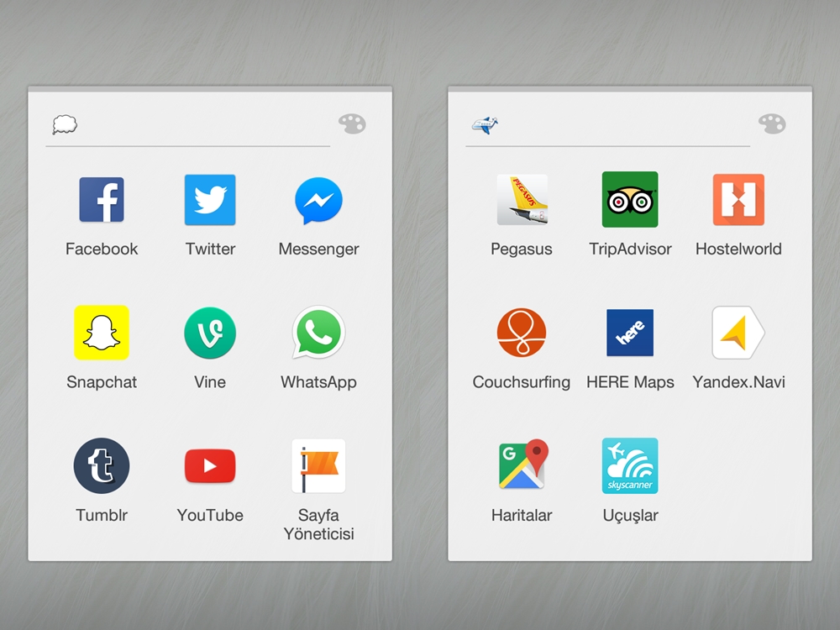Select the Couchsurfing label text
Screen dimensions: 840x630
click(x=522, y=382)
